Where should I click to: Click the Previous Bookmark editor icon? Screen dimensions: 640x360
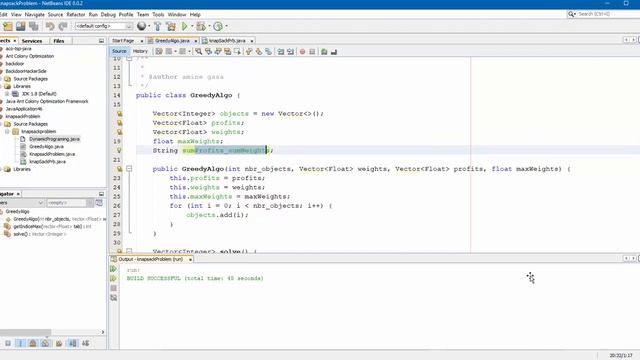(x=249, y=52)
